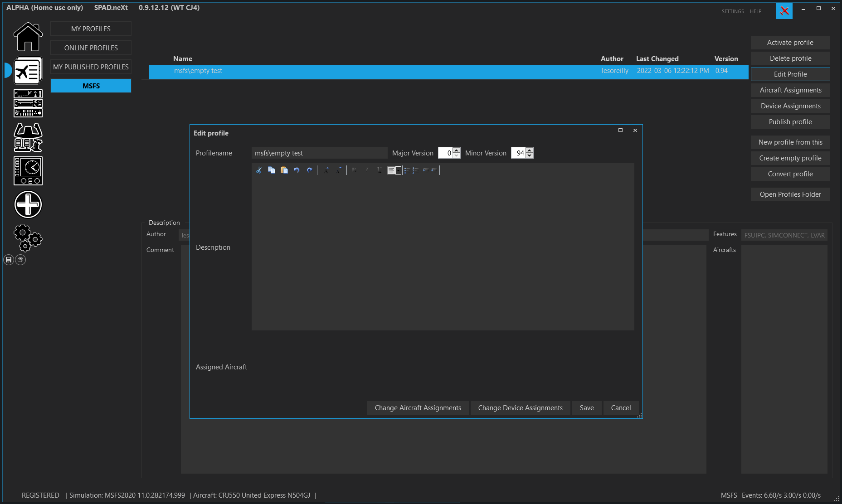This screenshot has height=504, width=842.
Task: Increase the Major Version spinner value
Action: [x=457, y=150]
